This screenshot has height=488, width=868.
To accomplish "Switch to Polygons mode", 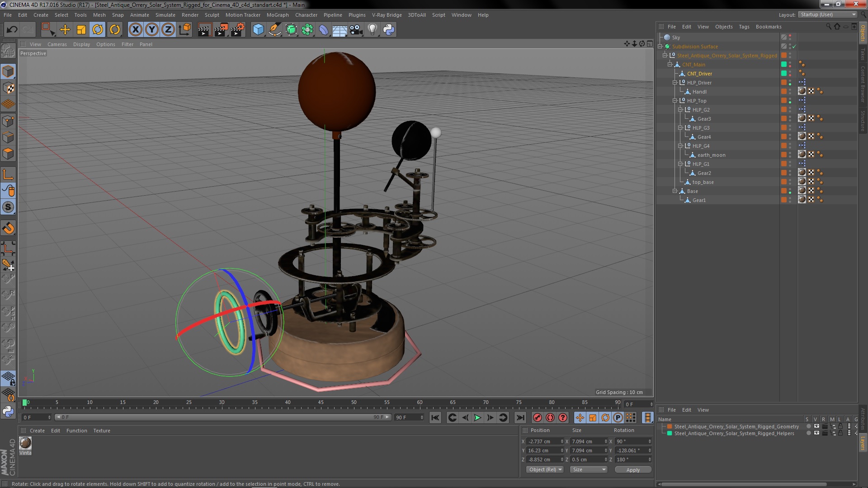I will point(8,154).
